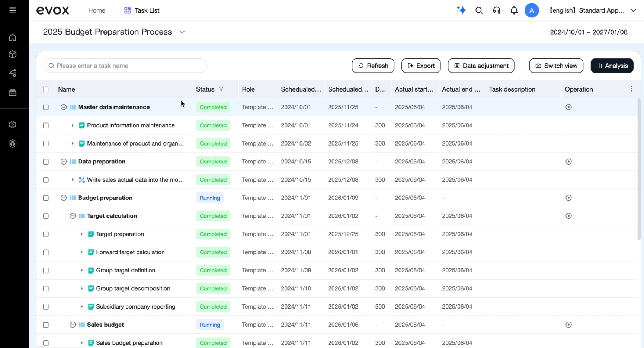
Task: Open the search magnifier icon
Action: click(x=479, y=10)
